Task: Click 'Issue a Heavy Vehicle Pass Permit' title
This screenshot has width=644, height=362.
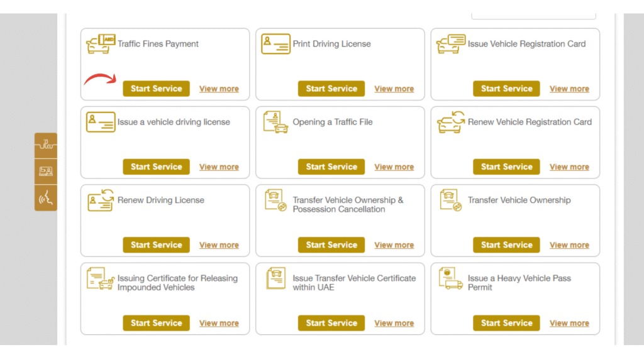Action: pyautogui.click(x=519, y=283)
